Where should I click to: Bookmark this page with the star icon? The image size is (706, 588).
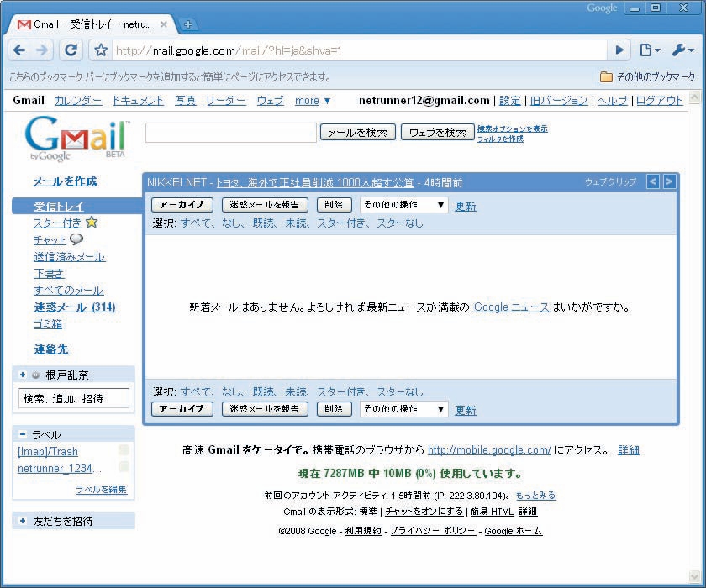tap(101, 50)
